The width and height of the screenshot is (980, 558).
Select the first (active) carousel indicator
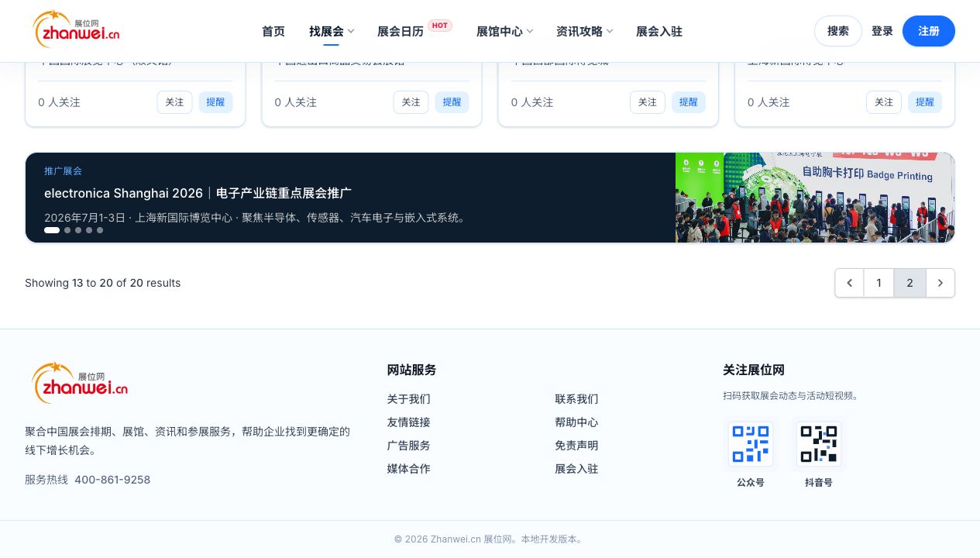pyautogui.click(x=52, y=230)
